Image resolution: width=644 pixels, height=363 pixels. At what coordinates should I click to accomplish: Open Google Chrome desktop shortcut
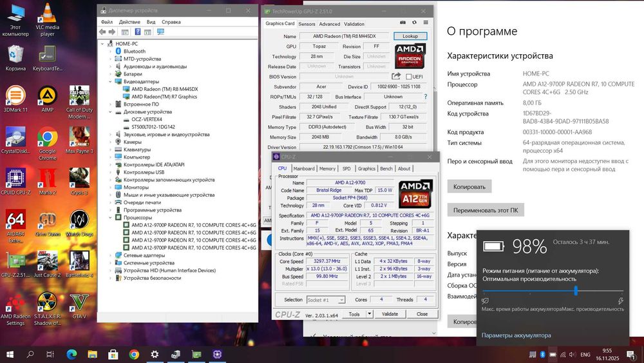(x=47, y=144)
